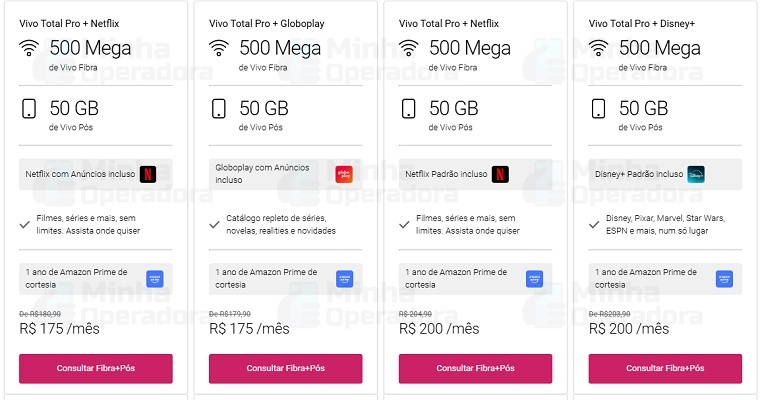Click Amazon Prime icon in the Disney+ card
This screenshot has height=400, width=760.
coord(723,278)
